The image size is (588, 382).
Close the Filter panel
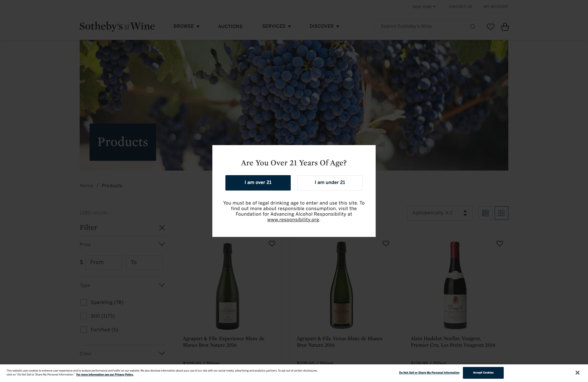tap(162, 228)
